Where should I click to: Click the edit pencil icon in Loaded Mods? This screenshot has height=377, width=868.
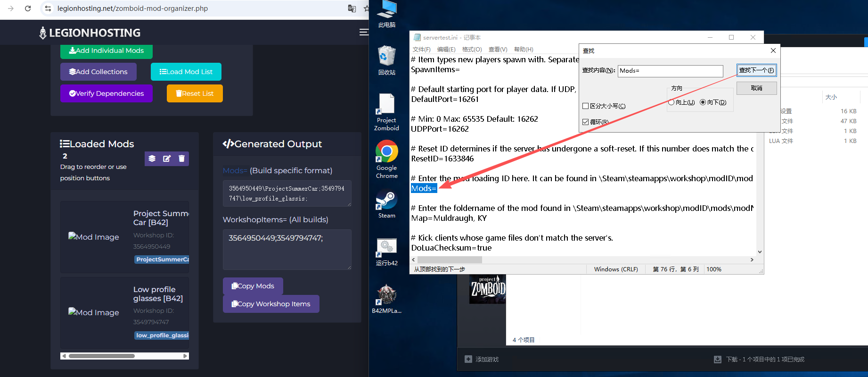click(x=167, y=159)
